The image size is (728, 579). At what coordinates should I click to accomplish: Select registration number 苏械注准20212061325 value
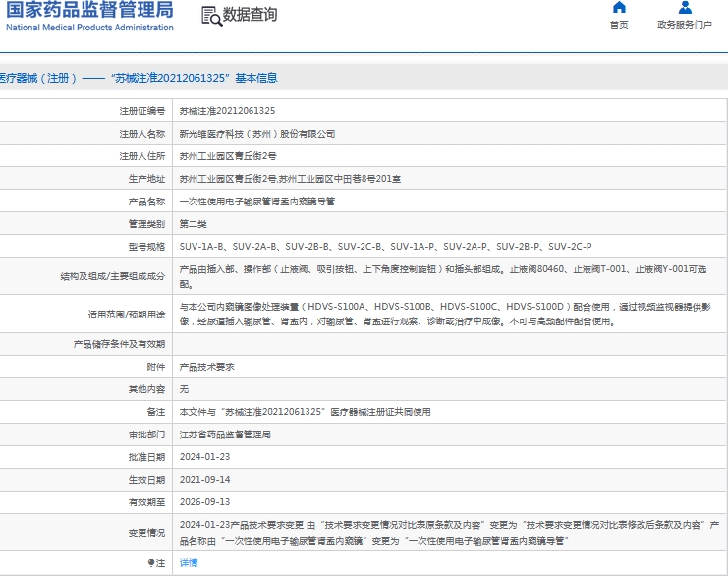pos(227,111)
